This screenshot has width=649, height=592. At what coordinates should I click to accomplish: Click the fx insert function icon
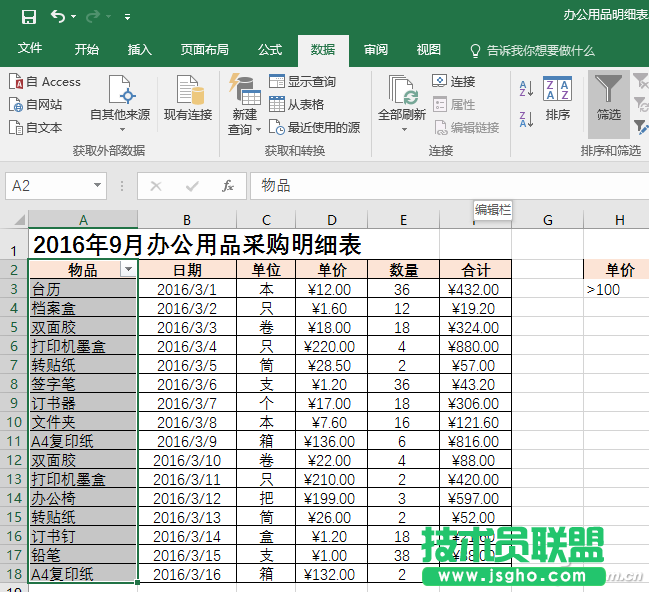click(228, 186)
